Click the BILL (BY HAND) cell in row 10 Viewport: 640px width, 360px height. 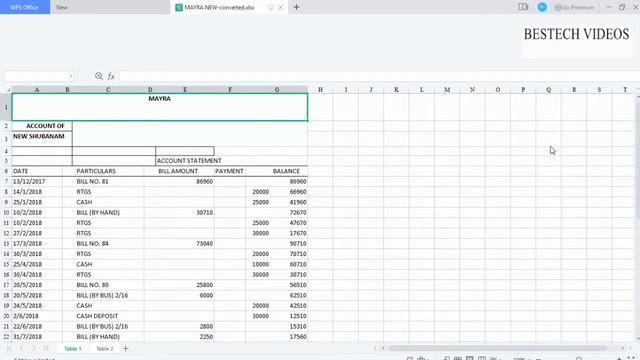[x=103, y=213]
